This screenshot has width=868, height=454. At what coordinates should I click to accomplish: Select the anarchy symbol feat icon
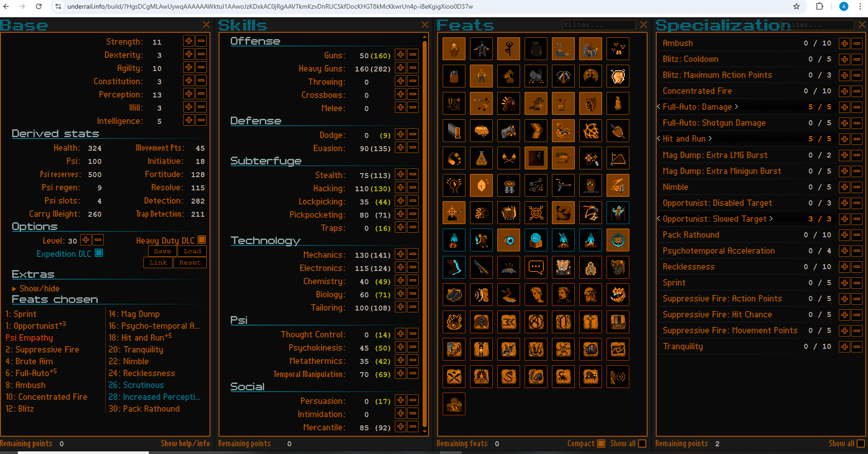[536, 322]
